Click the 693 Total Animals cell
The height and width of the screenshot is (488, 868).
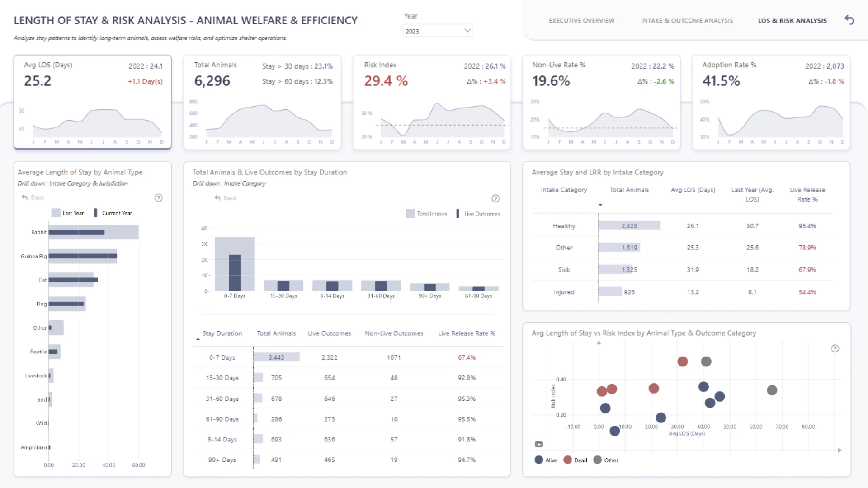tap(276, 439)
